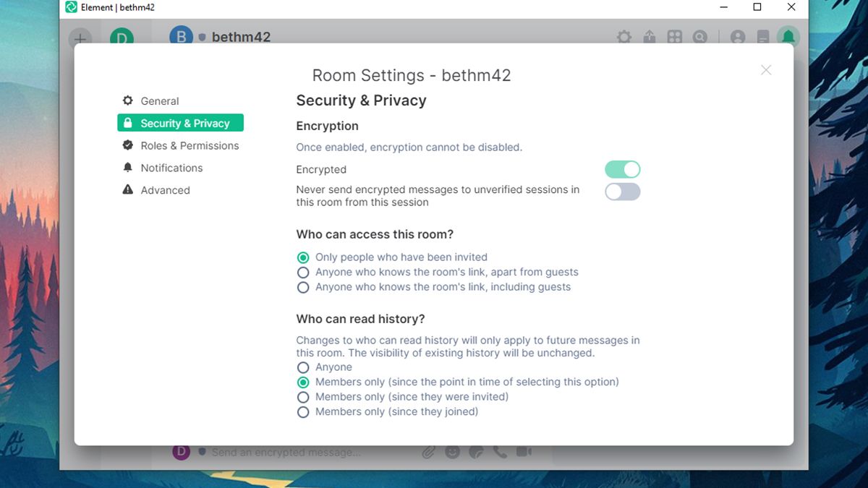Open the Notifications settings section
The height and width of the screenshot is (488, 868).
[x=171, y=168]
